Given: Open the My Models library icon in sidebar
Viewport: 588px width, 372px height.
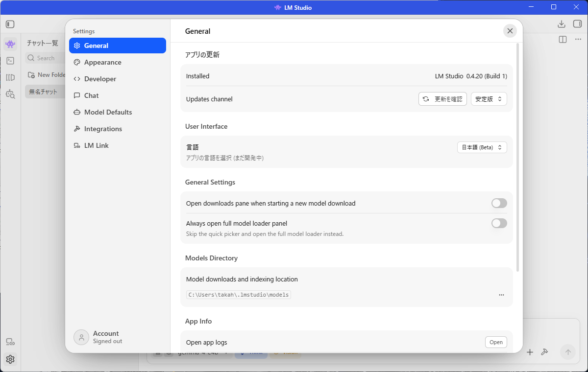Looking at the screenshot, I should click(10, 77).
